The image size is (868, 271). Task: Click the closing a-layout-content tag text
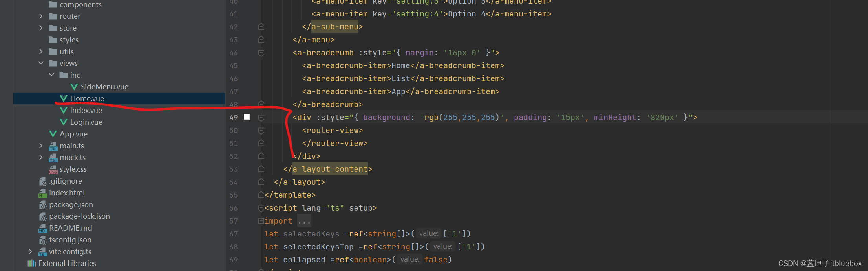coord(328,169)
